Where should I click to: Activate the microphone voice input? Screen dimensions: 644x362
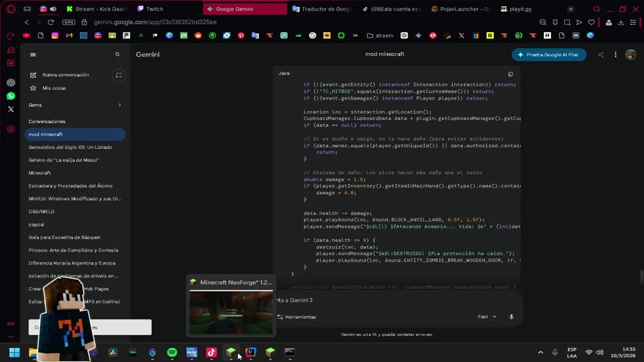click(x=511, y=317)
